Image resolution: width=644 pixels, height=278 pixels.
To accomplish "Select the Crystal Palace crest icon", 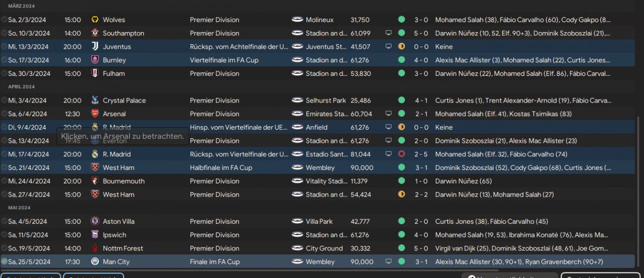I will 95,101.
